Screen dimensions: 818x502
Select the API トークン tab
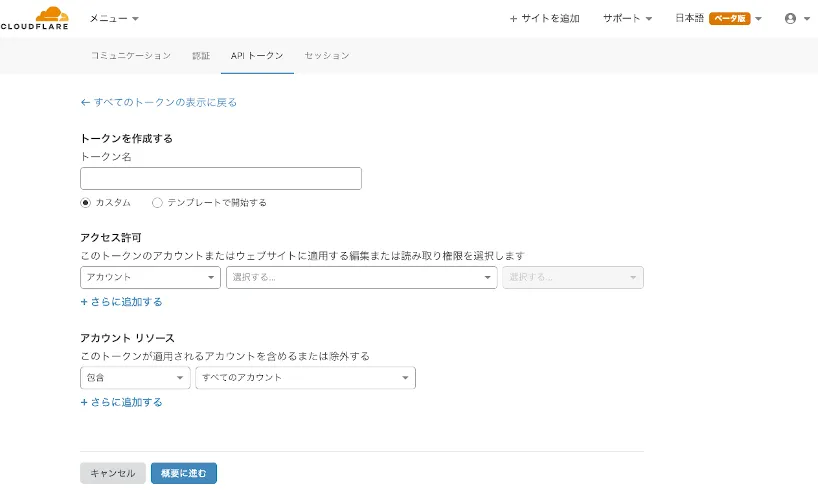[x=257, y=55]
